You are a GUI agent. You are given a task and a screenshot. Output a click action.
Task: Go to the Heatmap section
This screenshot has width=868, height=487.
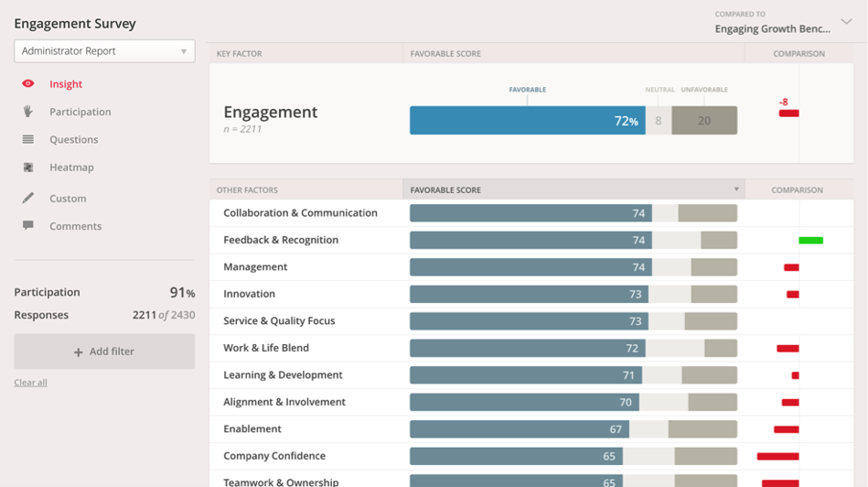(71, 168)
